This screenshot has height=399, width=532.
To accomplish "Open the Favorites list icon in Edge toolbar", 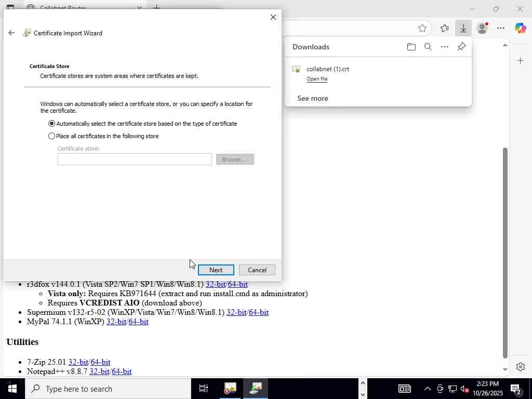I will (445, 28).
